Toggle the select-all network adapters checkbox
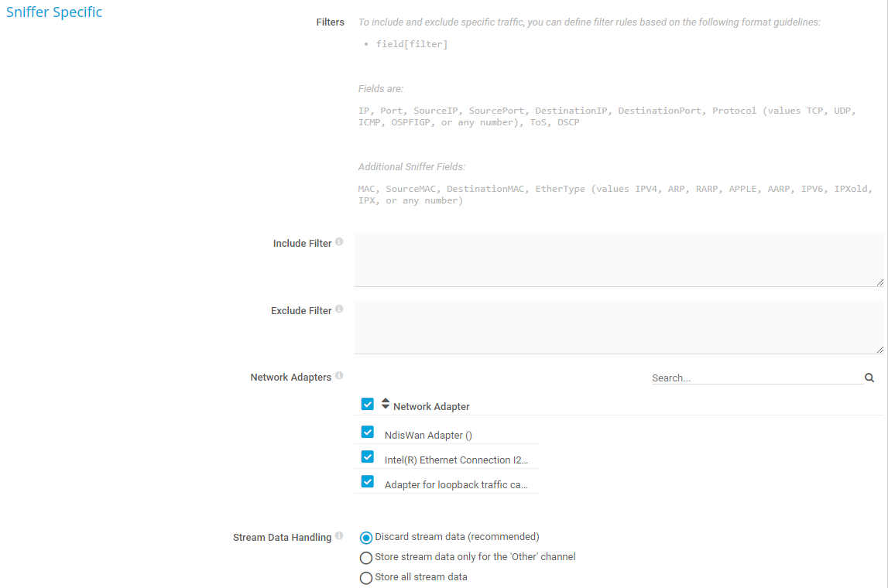Image resolution: width=888 pixels, height=588 pixels. tap(368, 404)
